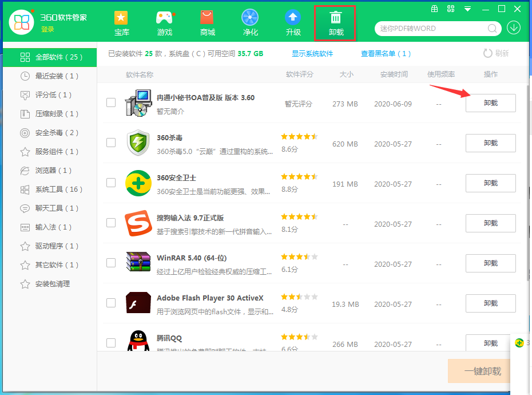532x395 pixels.
Task: Open 安装包清理 installer cleanup
Action: click(50, 284)
